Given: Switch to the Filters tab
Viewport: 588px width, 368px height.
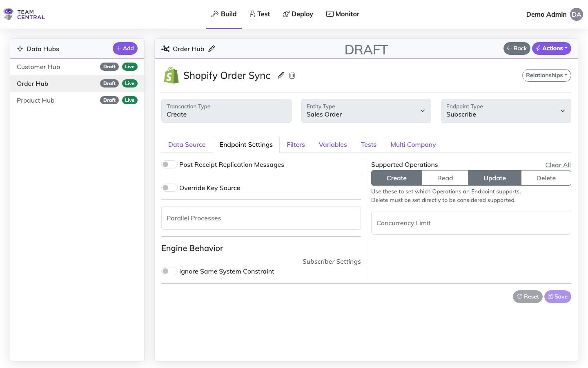Looking at the screenshot, I should click(x=296, y=145).
